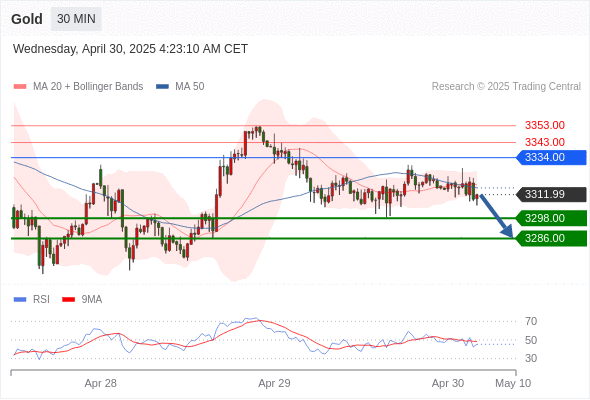Click the 3353.00 resistance label
590x400 pixels.
tap(545, 125)
